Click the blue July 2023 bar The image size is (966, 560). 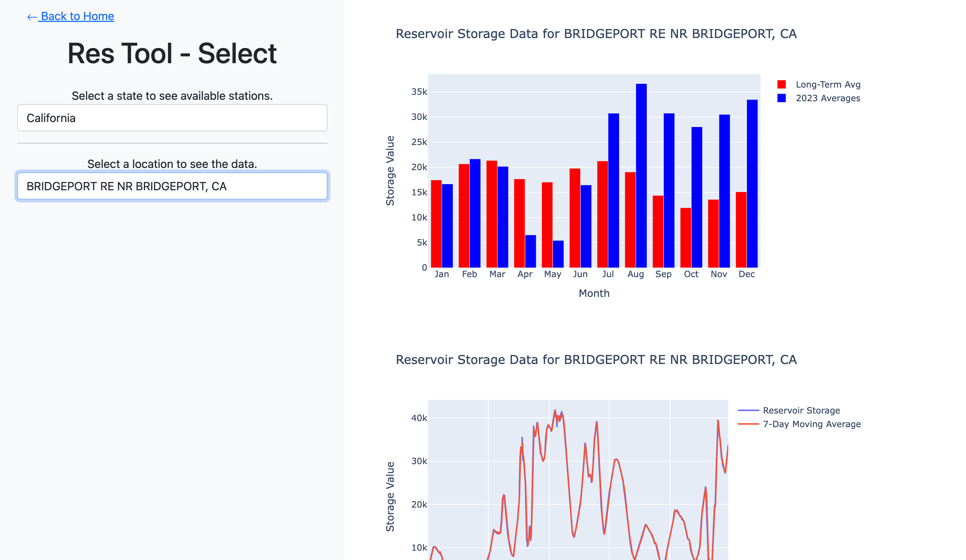[614, 191]
